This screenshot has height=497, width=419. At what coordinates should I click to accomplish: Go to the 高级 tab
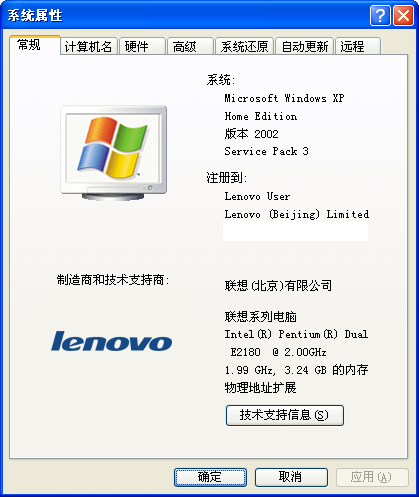coord(190,46)
